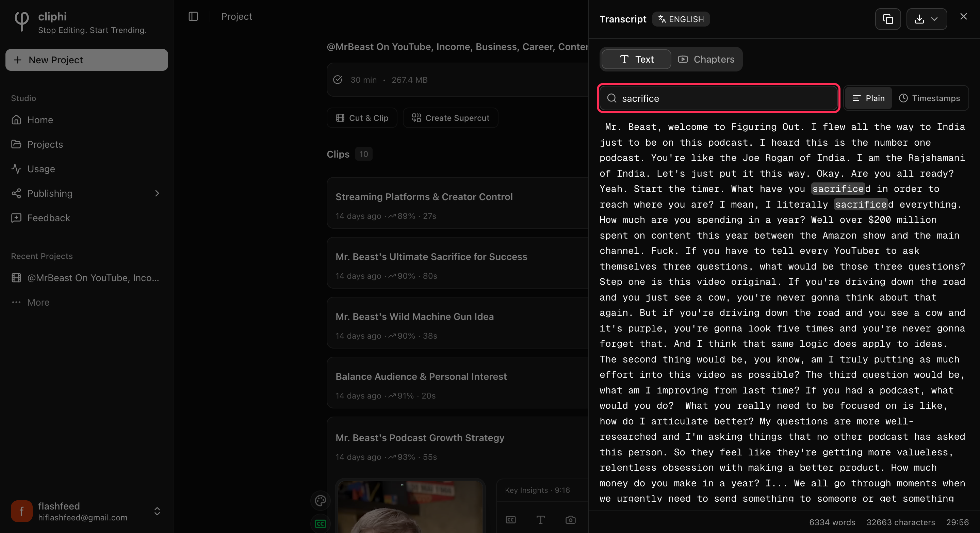Click the clip video thumbnail
Image resolution: width=980 pixels, height=533 pixels.
(x=410, y=506)
